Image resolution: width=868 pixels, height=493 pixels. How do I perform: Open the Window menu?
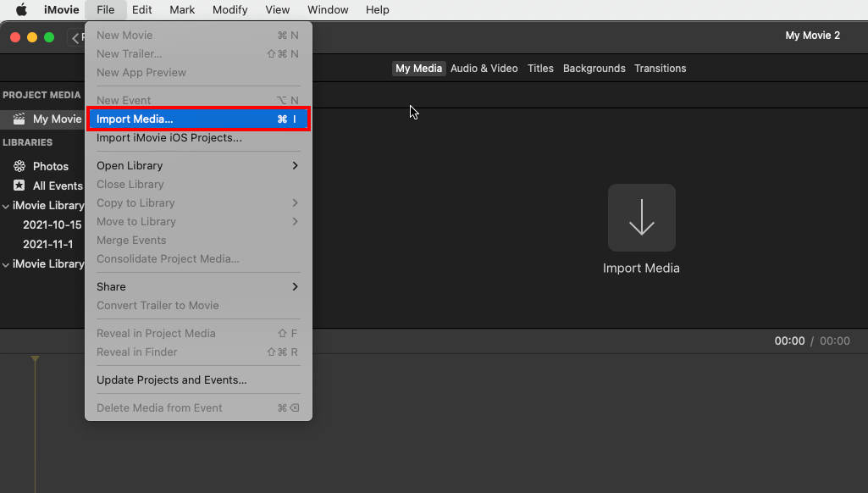(x=328, y=9)
